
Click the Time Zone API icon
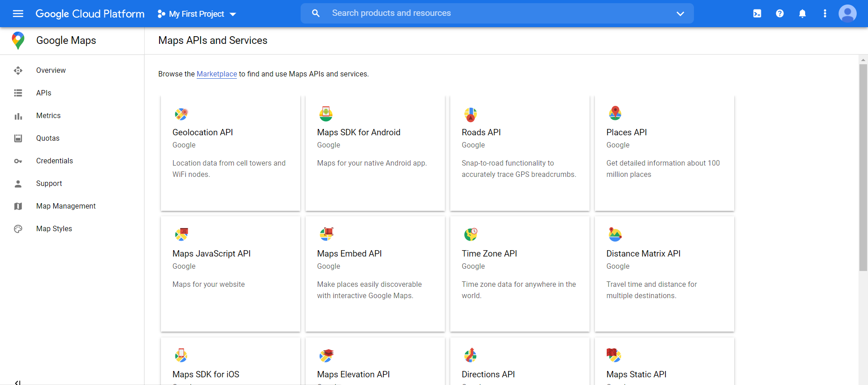(x=471, y=234)
